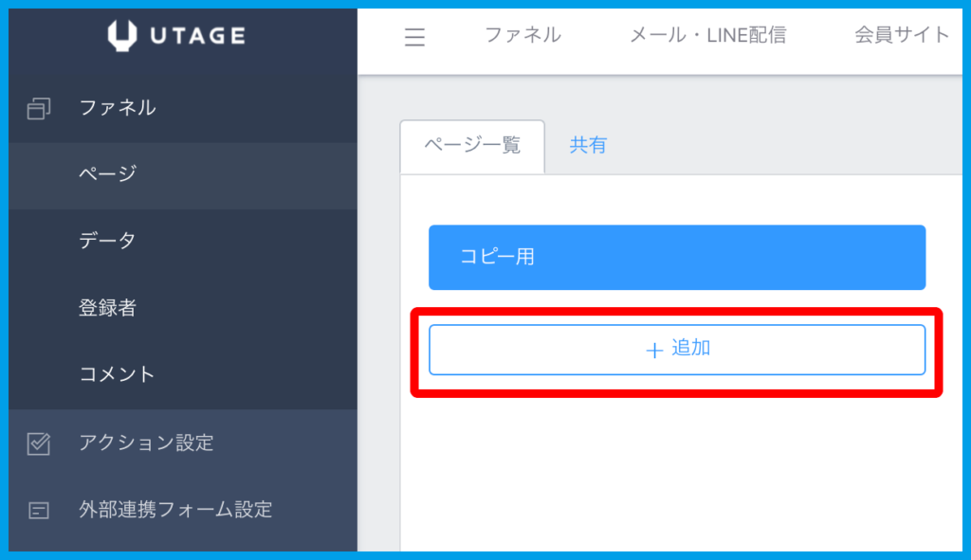
Task: Open 外部連携フォーム設定 label in the sidebar
Action: point(175,510)
